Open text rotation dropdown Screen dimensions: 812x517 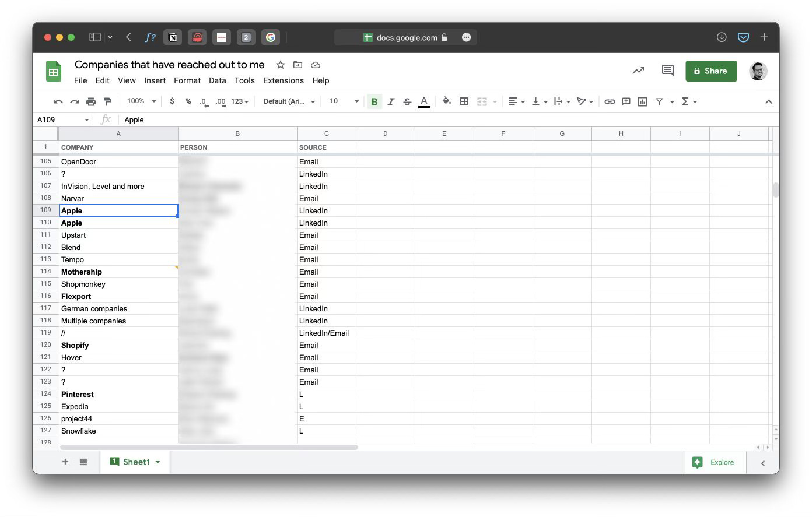584,101
